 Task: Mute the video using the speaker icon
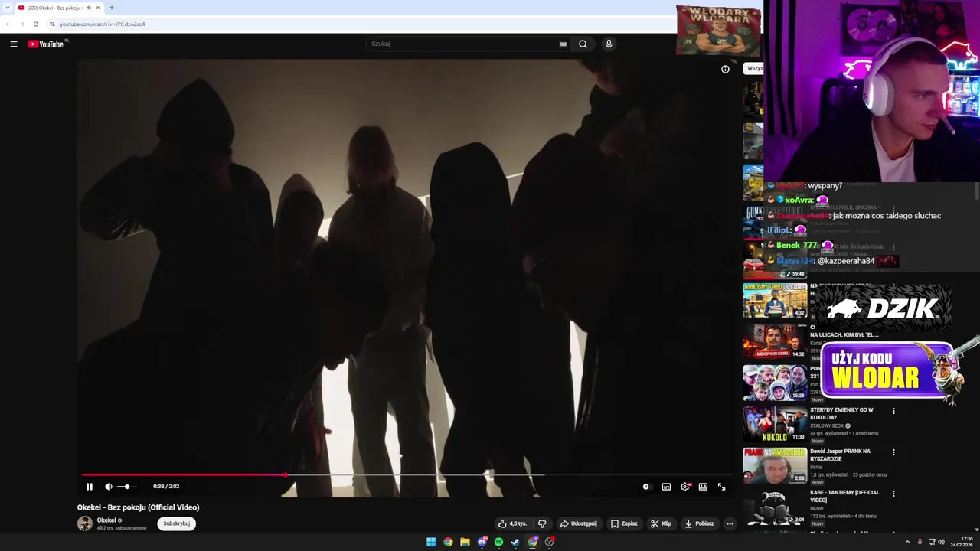coord(109,487)
